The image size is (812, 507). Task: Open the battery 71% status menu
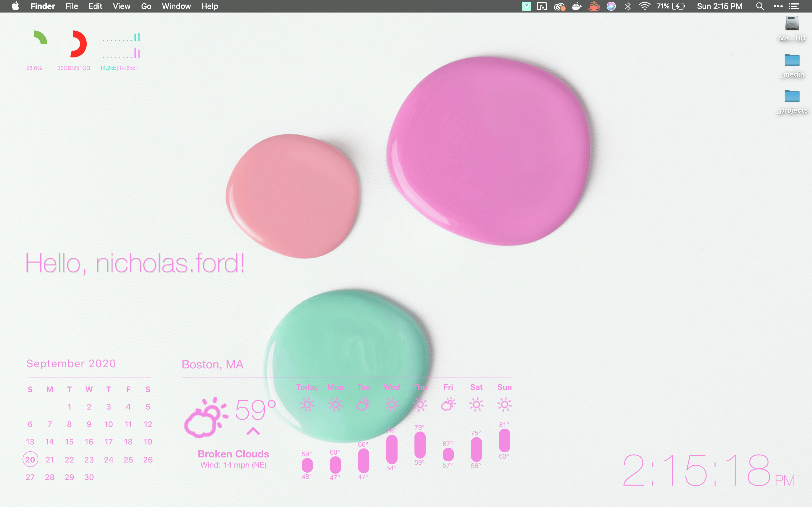click(x=671, y=6)
